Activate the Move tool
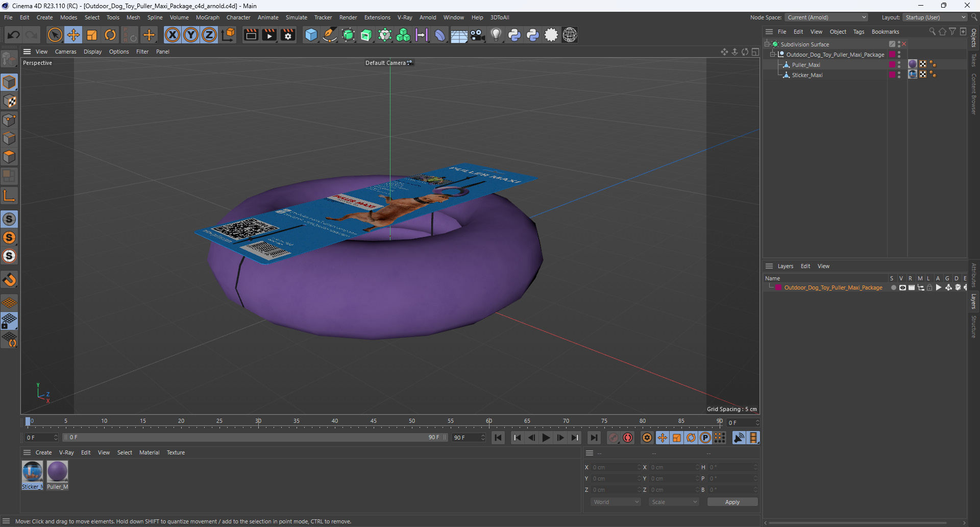980x527 pixels. pos(73,35)
